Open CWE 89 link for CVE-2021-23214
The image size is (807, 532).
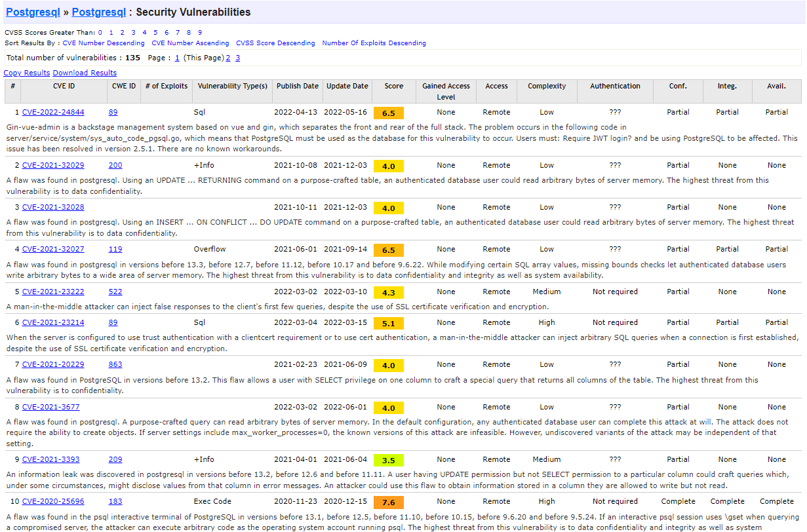click(113, 322)
